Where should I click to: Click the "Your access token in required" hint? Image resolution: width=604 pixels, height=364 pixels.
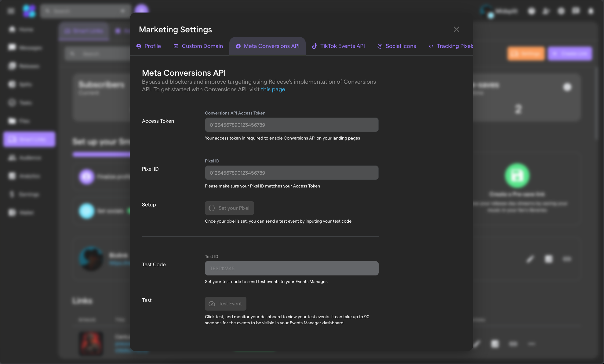click(282, 138)
